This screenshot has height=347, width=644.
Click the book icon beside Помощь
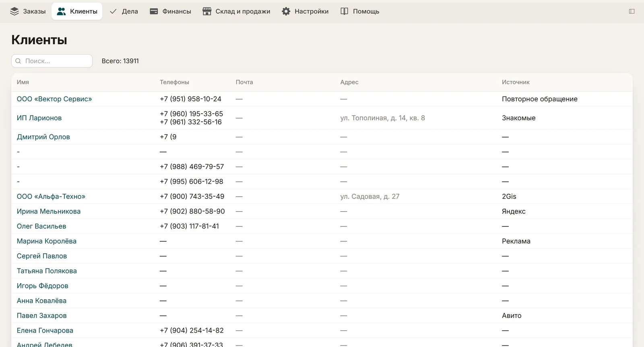(344, 11)
